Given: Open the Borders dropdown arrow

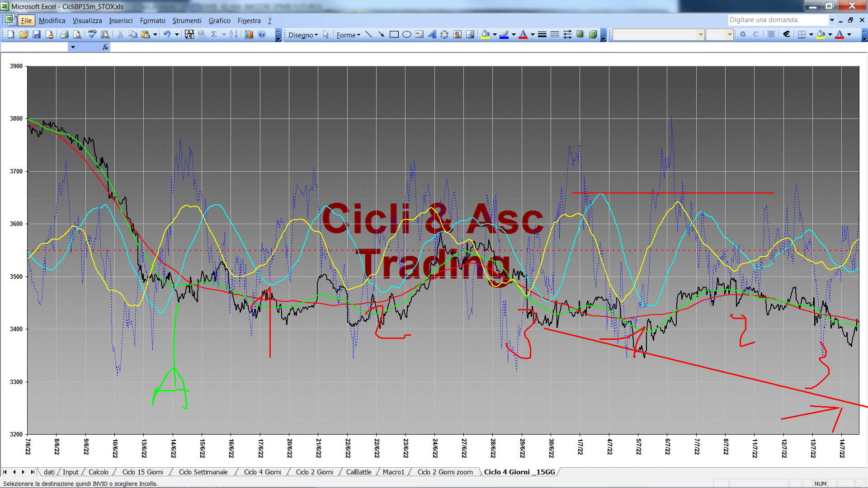Looking at the screenshot, I should tap(811, 34).
